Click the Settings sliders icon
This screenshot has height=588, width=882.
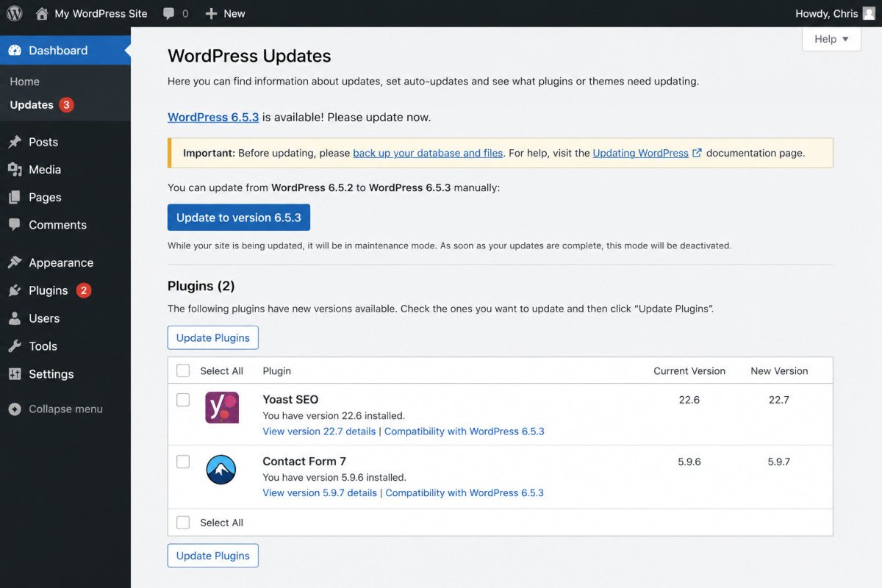[15, 374]
